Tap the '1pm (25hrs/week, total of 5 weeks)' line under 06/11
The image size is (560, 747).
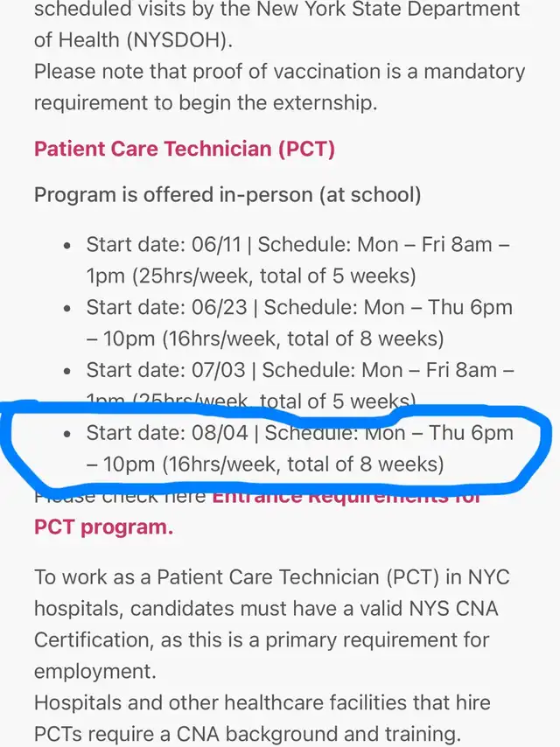pyautogui.click(x=251, y=276)
